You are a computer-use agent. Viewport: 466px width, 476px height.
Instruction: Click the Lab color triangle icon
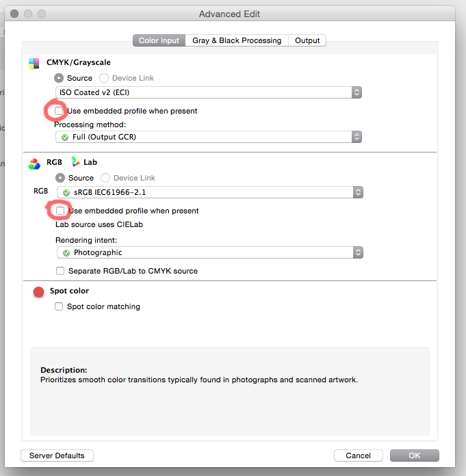[75, 162]
